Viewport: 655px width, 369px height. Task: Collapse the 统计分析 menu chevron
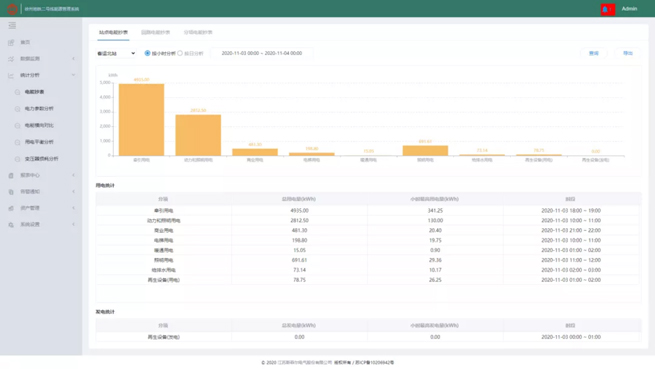pyautogui.click(x=74, y=75)
